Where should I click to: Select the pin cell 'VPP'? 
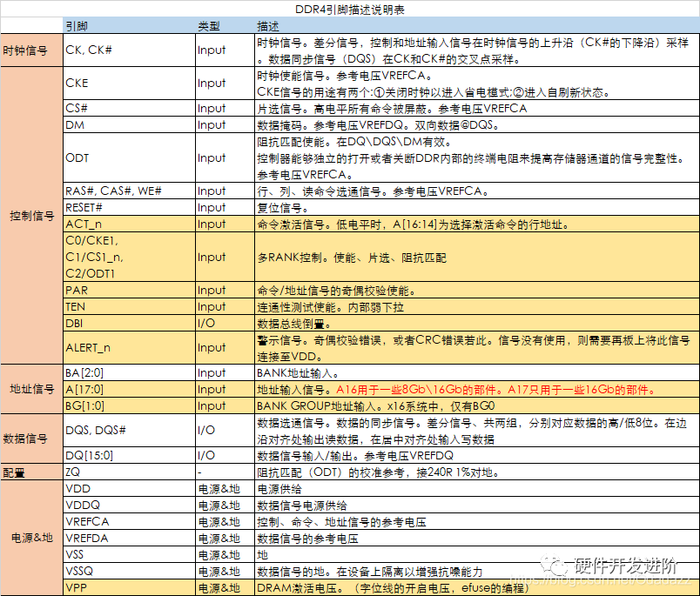[x=130, y=587]
